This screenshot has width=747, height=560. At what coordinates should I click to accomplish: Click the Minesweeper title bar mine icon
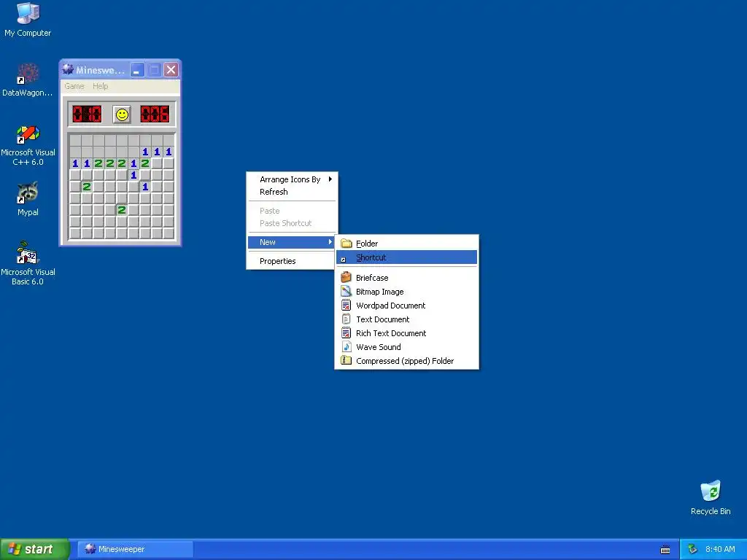click(x=68, y=69)
